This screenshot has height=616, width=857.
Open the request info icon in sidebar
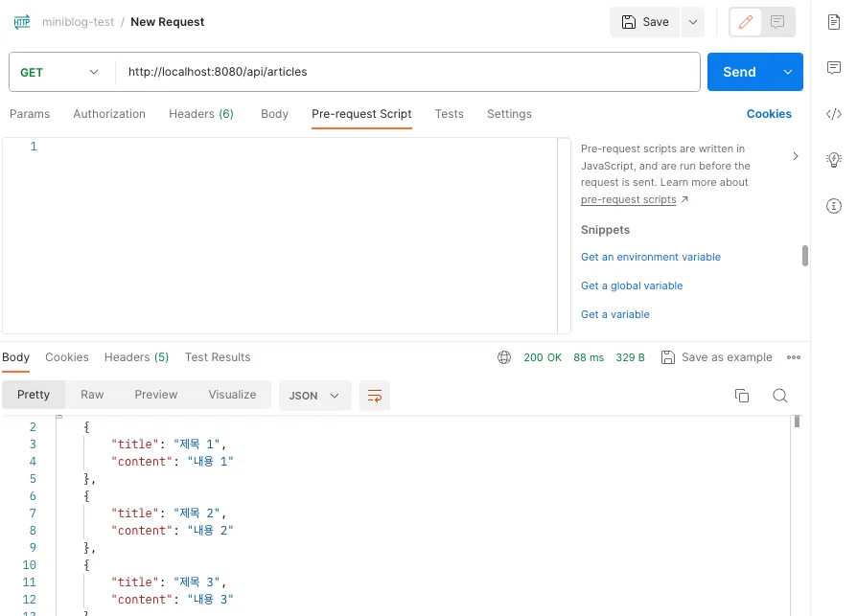(x=834, y=205)
